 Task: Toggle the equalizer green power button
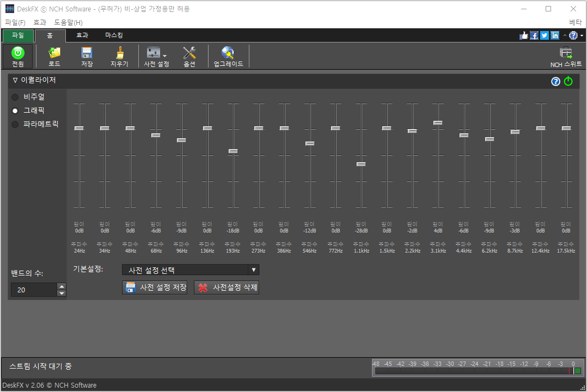[568, 81]
